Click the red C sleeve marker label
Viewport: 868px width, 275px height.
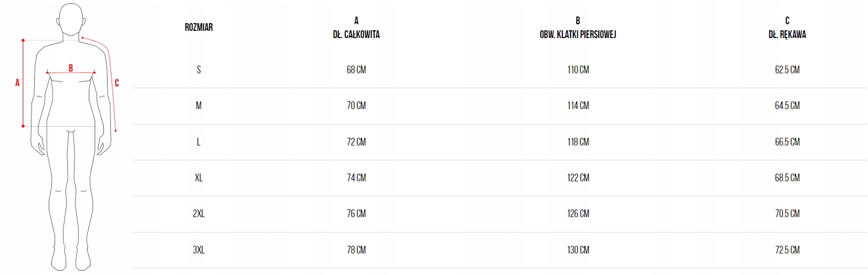[x=117, y=83]
